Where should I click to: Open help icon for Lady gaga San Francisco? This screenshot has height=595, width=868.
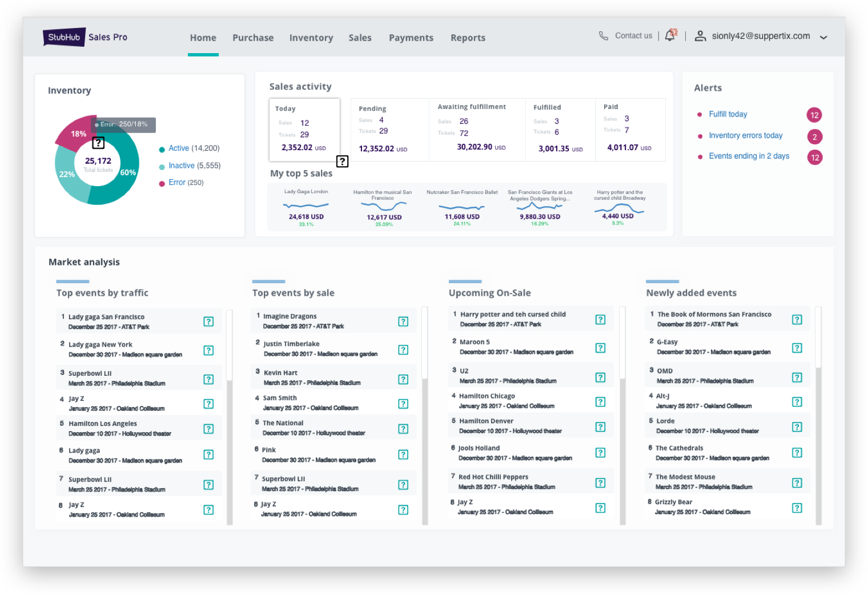(208, 321)
